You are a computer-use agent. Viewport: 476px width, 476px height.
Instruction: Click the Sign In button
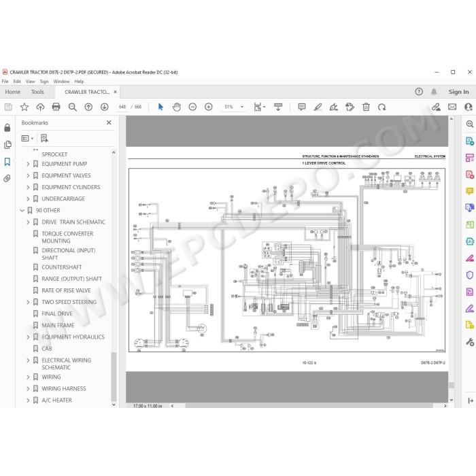458,92
